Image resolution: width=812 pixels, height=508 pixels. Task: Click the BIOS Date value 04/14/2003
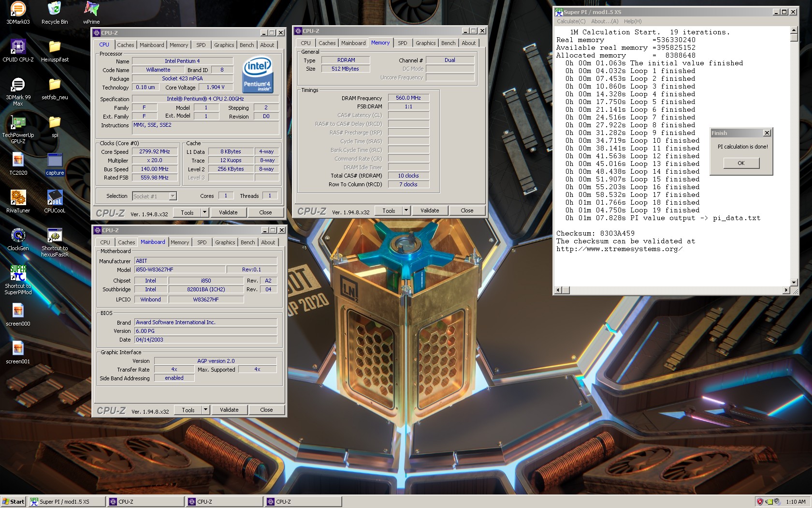pyautogui.click(x=205, y=340)
